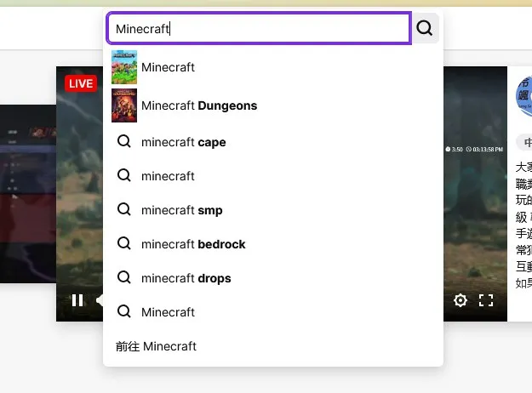The image size is (532, 393).
Task: Enter fullscreen on the video player
Action: click(x=486, y=300)
